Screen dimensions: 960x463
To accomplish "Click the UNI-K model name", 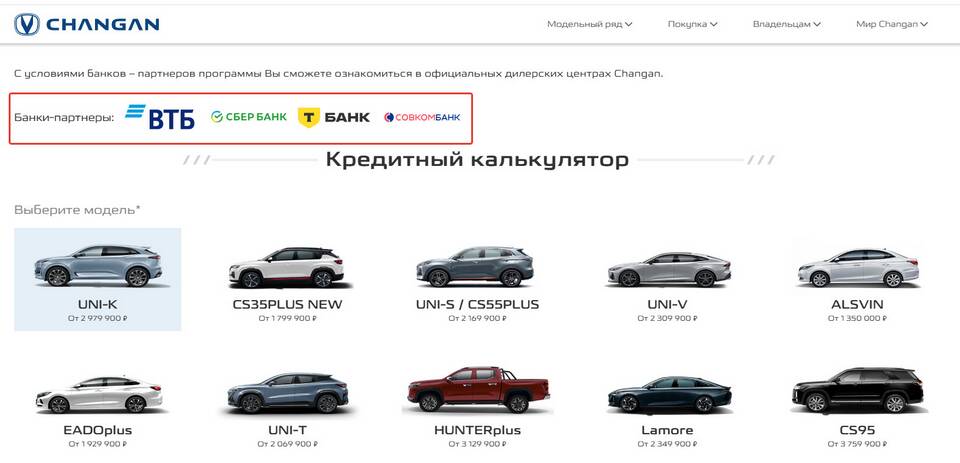I will pyautogui.click(x=98, y=304).
